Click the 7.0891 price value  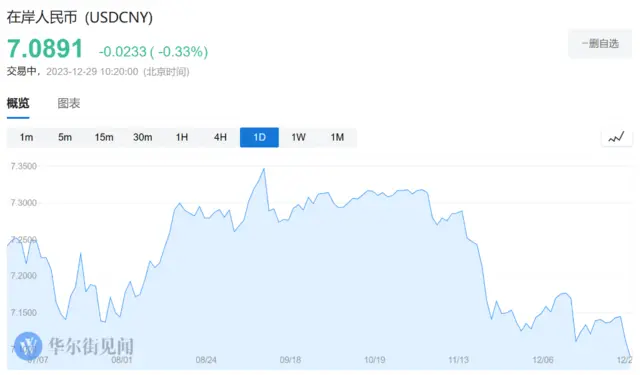pos(45,49)
